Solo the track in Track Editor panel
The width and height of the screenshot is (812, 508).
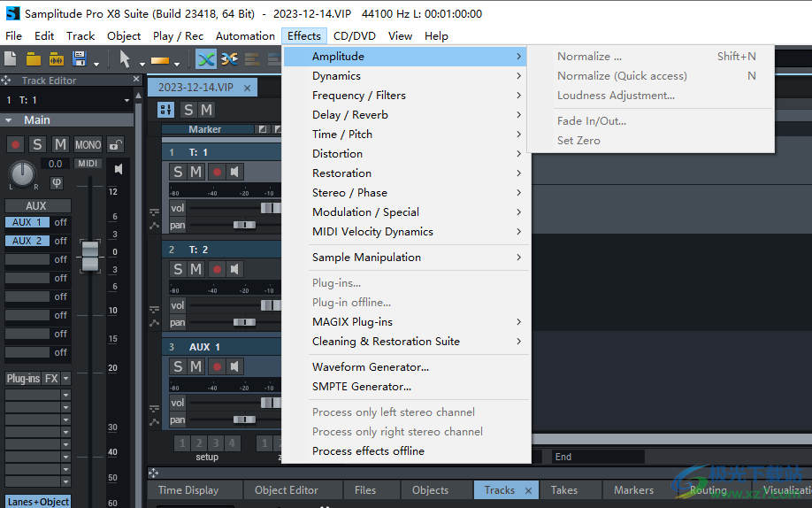pos(37,144)
